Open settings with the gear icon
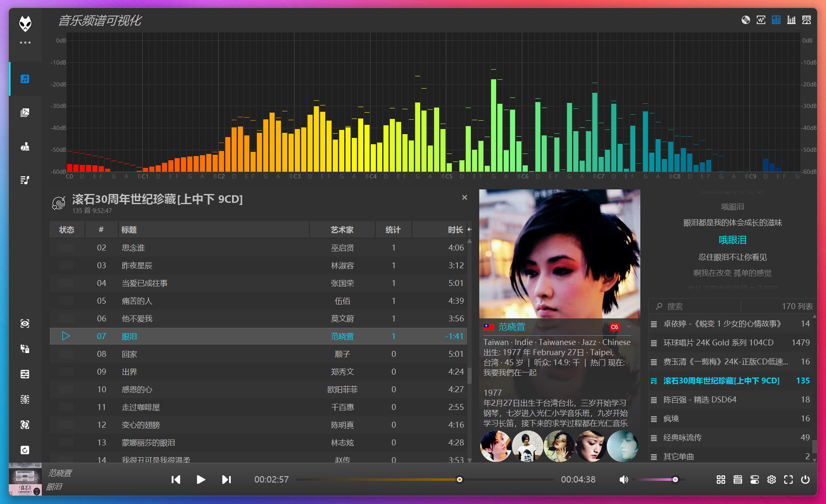Image resolution: width=826 pixels, height=504 pixels. coord(772,480)
